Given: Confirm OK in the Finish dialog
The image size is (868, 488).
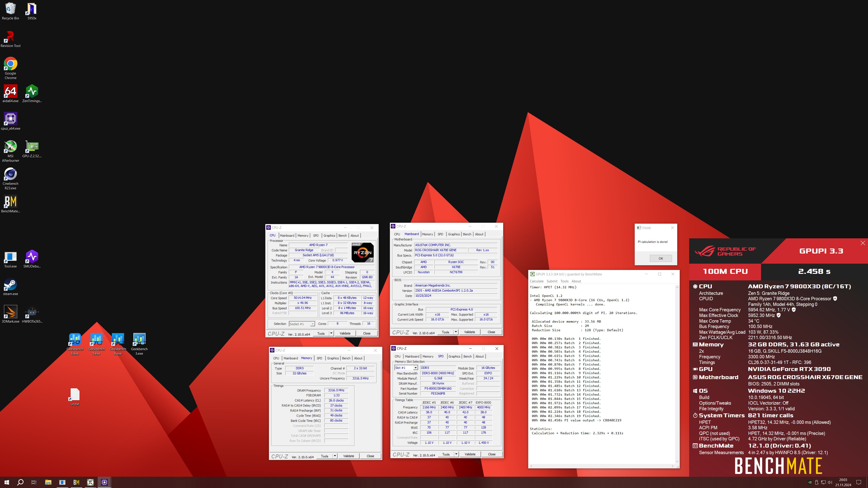Looking at the screenshot, I should tap(660, 258).
